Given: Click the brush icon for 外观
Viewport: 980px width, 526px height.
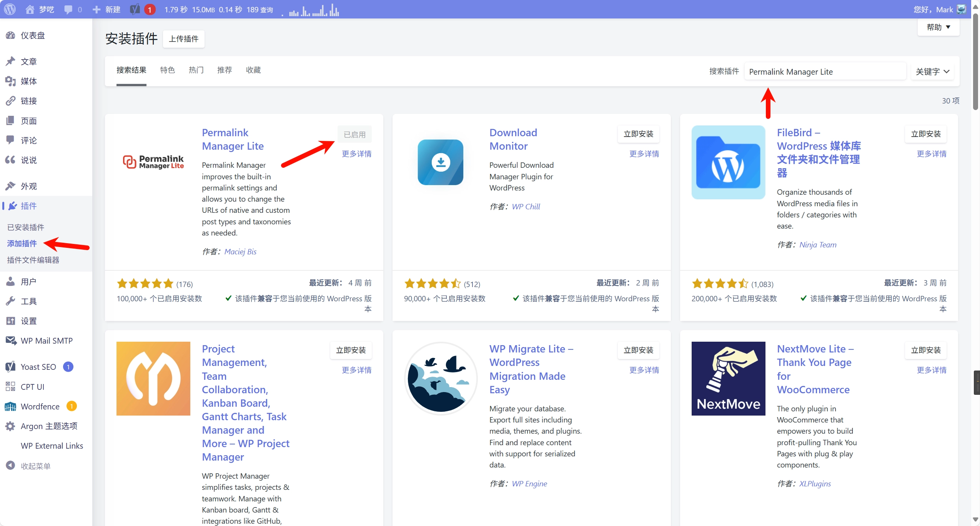Looking at the screenshot, I should click(10, 186).
